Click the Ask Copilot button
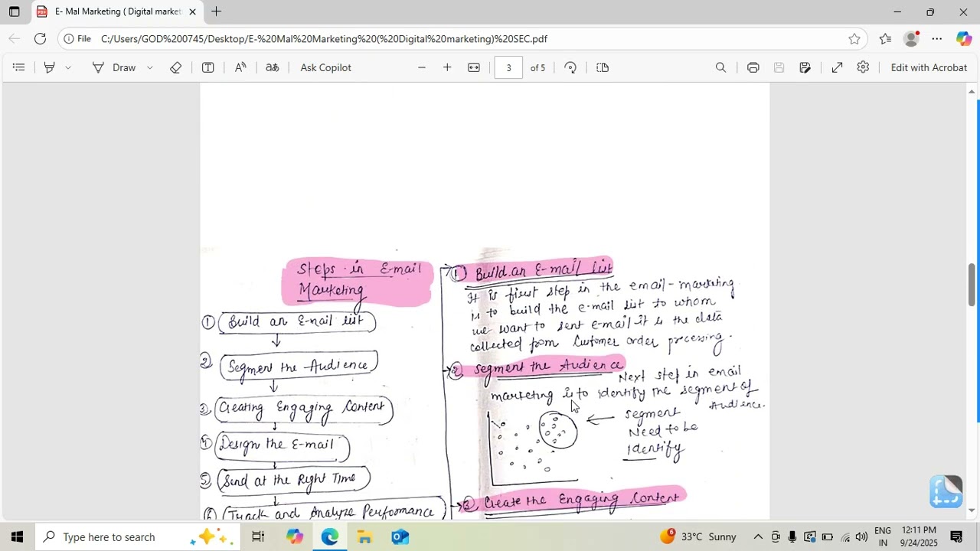This screenshot has width=980, height=551. (326, 67)
